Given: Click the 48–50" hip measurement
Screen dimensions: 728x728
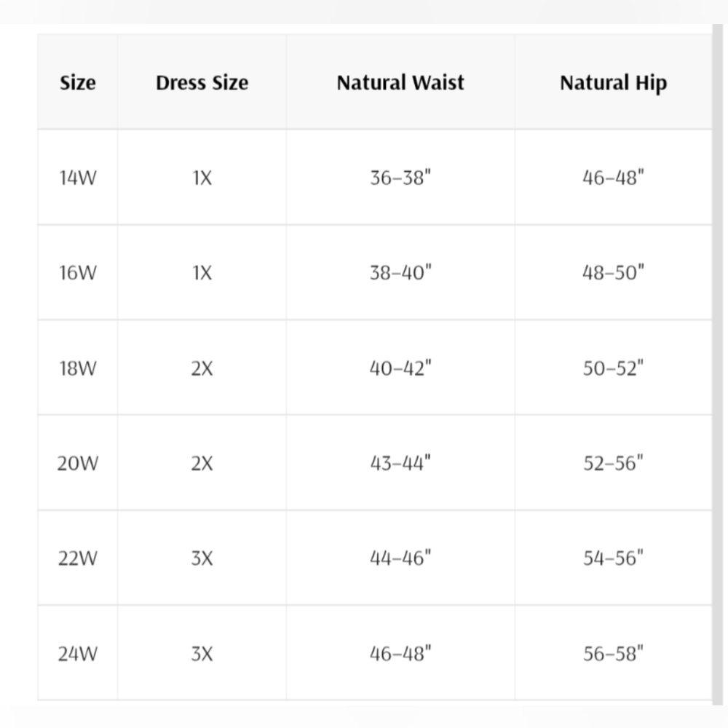Looking at the screenshot, I should (613, 272).
